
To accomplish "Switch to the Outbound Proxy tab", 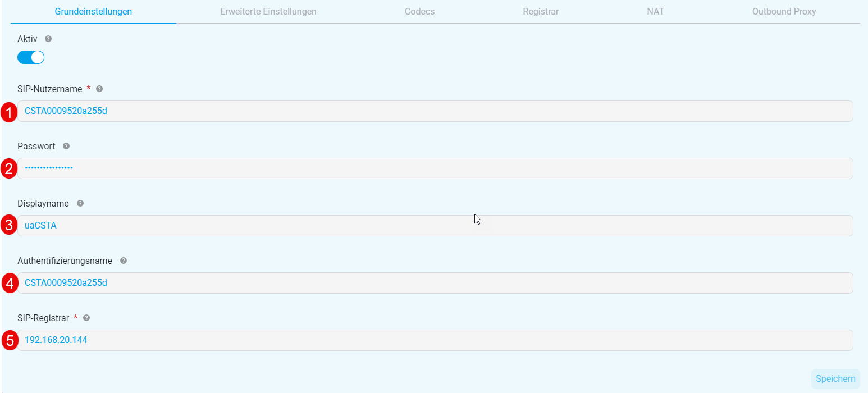I will point(784,11).
